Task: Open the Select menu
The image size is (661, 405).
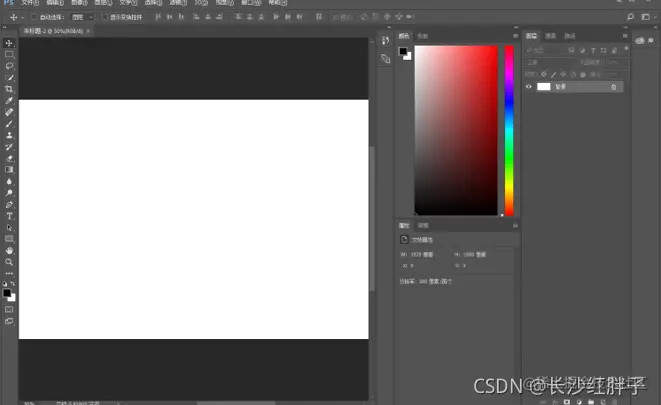Action: point(153,3)
